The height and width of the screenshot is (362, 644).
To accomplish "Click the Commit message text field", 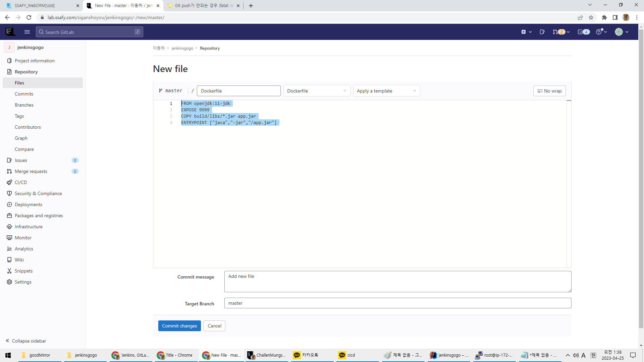I will click(x=397, y=282).
